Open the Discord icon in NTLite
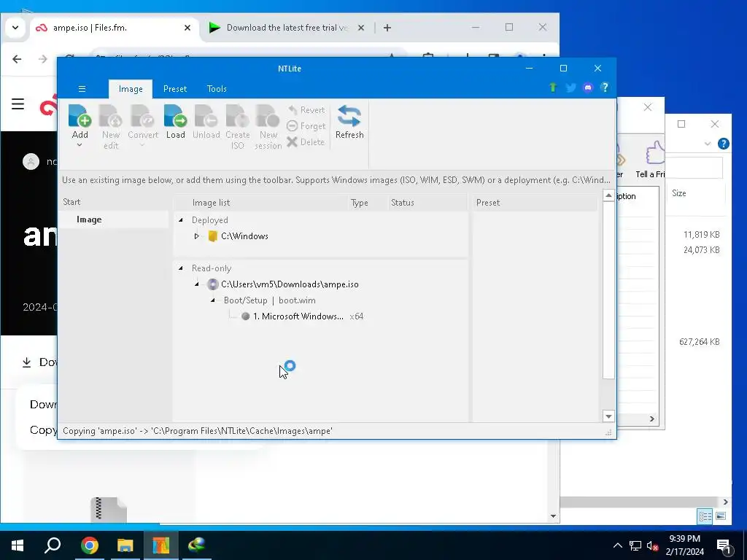The width and height of the screenshot is (747, 560). (588, 87)
